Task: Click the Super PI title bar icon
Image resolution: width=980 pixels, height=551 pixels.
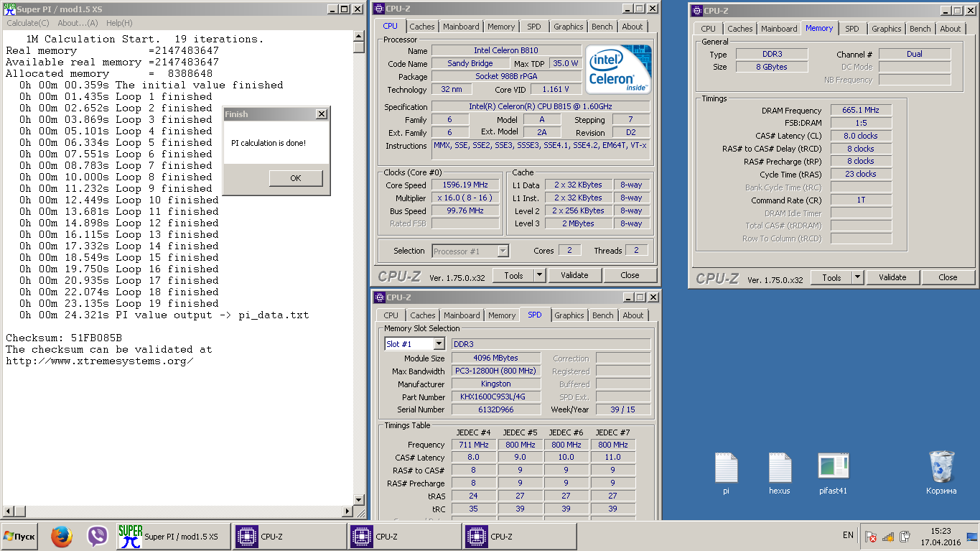Action: 9,9
